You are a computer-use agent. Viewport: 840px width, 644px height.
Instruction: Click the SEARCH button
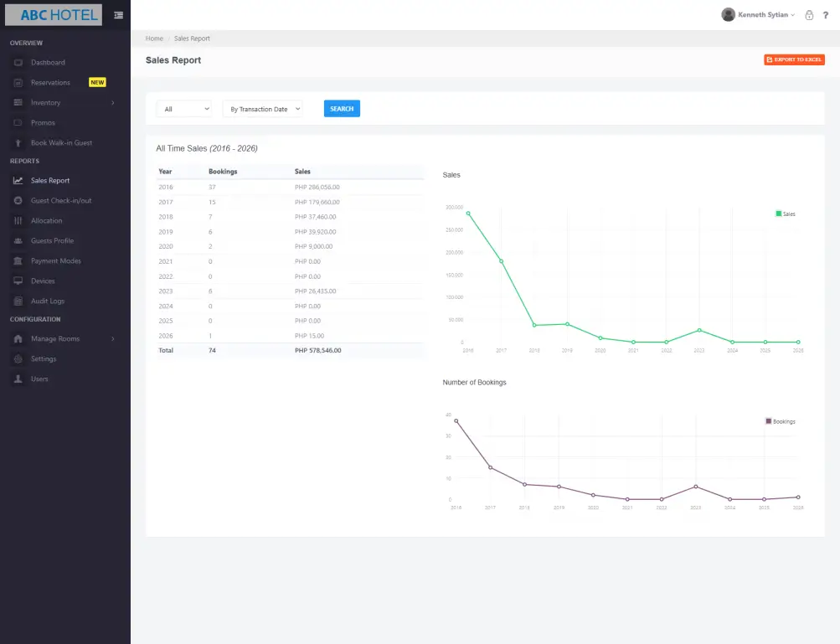(342, 109)
